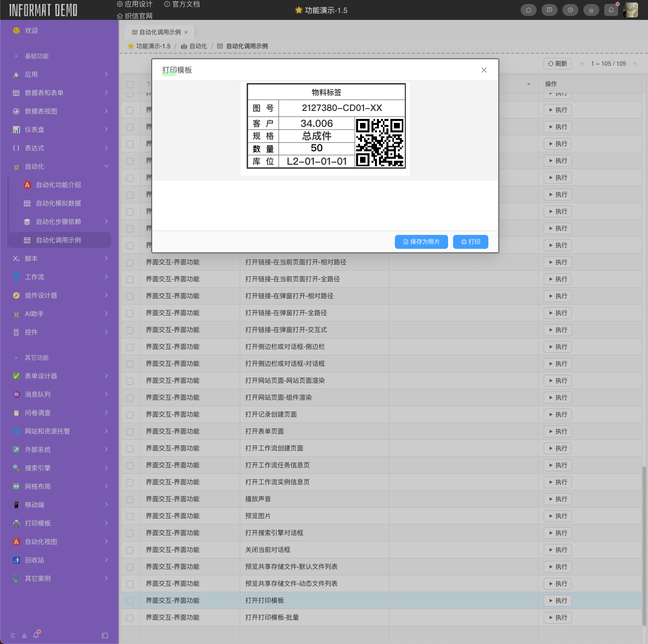Select checkbox for 播放声音 row
Viewport: 648px width, 644px height.
tap(130, 499)
